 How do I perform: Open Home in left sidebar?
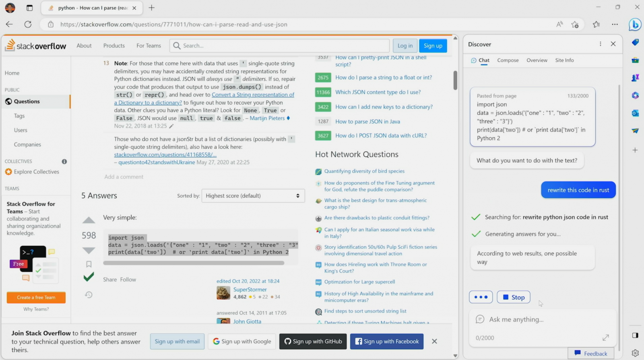tap(12, 73)
